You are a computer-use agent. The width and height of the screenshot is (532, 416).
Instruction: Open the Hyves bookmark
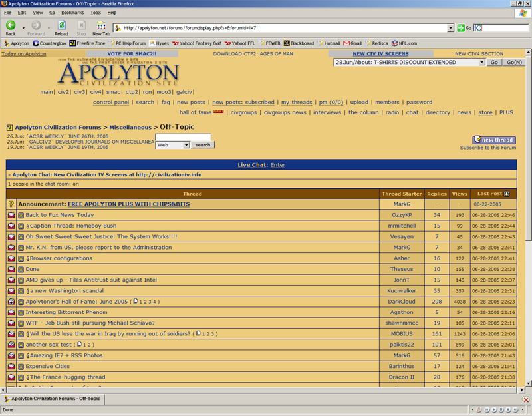pyautogui.click(x=159, y=43)
